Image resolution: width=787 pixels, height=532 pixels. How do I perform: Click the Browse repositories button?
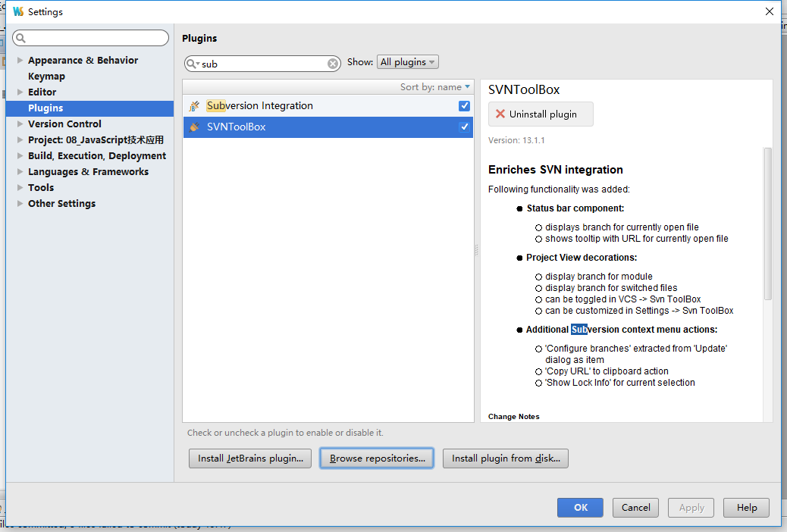pyautogui.click(x=376, y=458)
